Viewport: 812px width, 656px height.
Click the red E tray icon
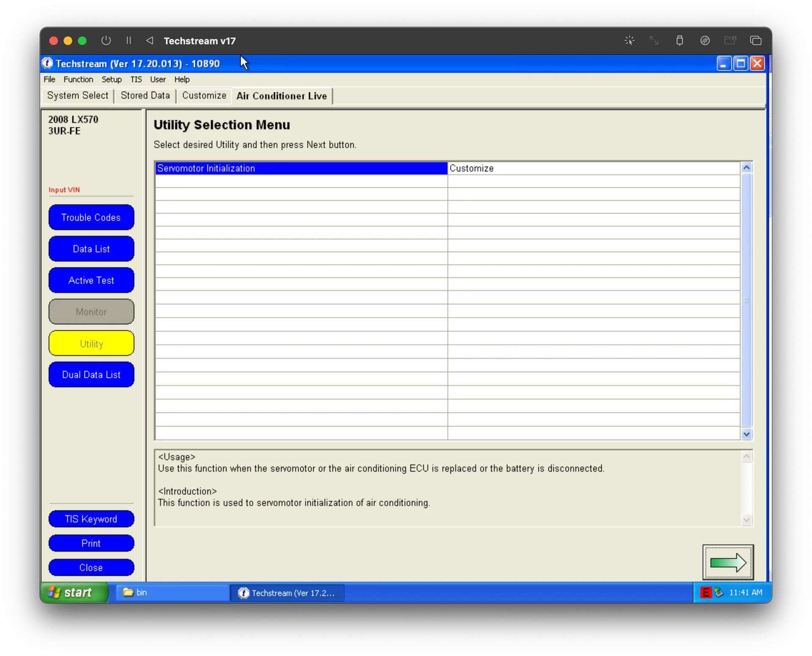[705, 593]
